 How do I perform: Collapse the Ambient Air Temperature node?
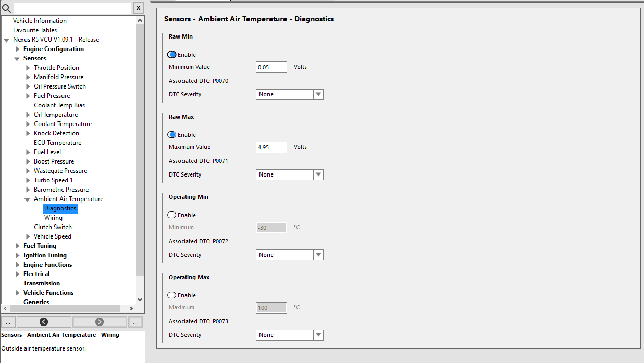tap(27, 199)
